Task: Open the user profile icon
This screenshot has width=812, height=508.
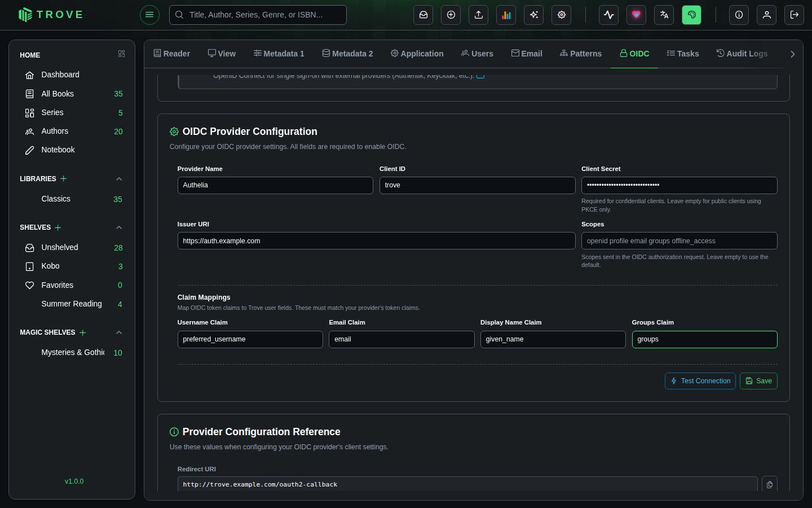Action: point(767,15)
